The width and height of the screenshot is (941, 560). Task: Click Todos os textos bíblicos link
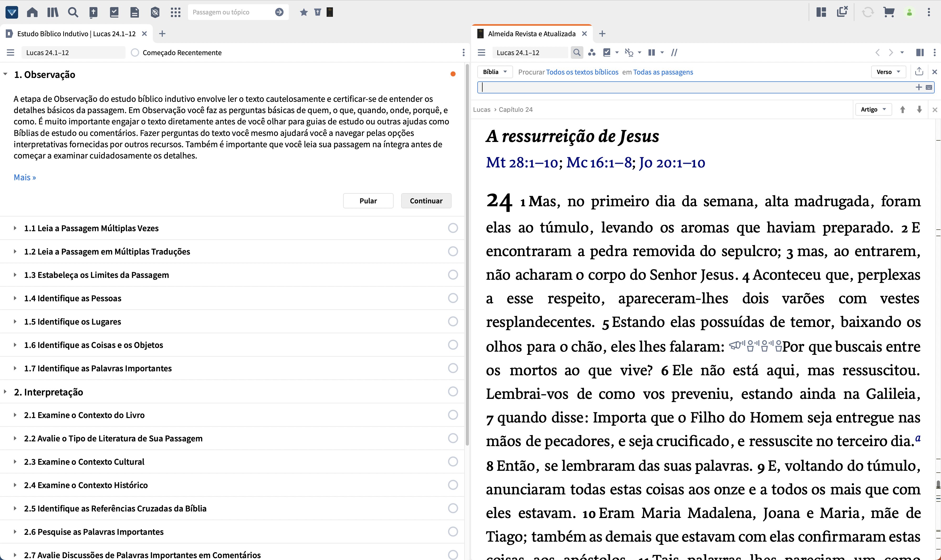point(582,72)
